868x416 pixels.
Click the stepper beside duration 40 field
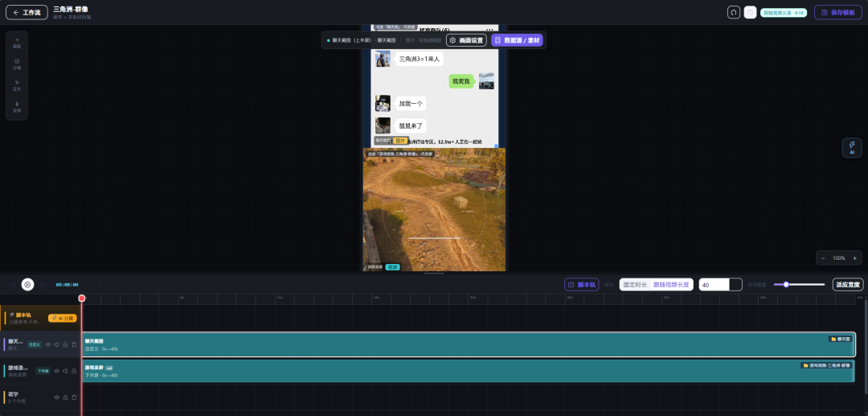[735, 285]
